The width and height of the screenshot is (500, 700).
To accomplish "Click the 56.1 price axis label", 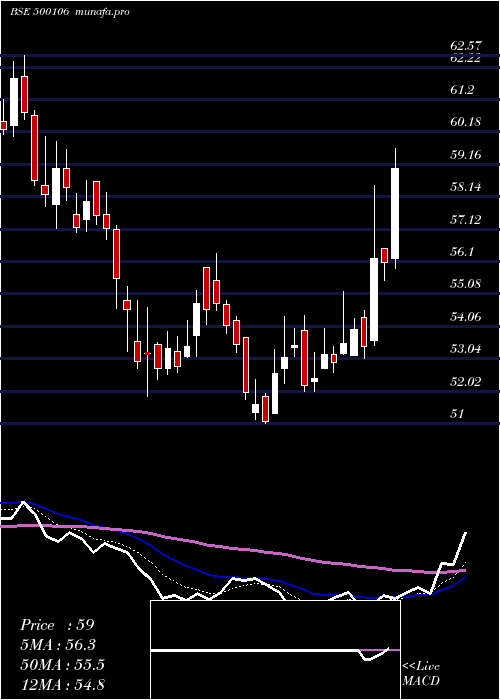I will 462,252.
